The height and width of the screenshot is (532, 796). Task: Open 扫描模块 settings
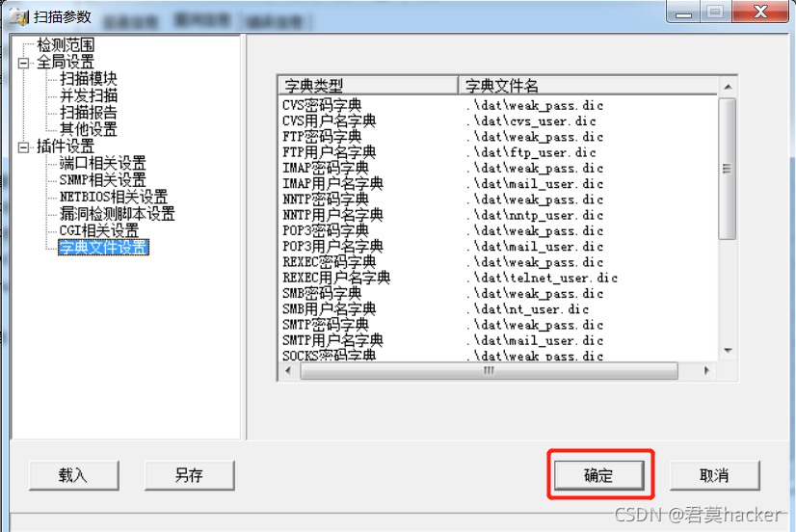click(x=89, y=79)
